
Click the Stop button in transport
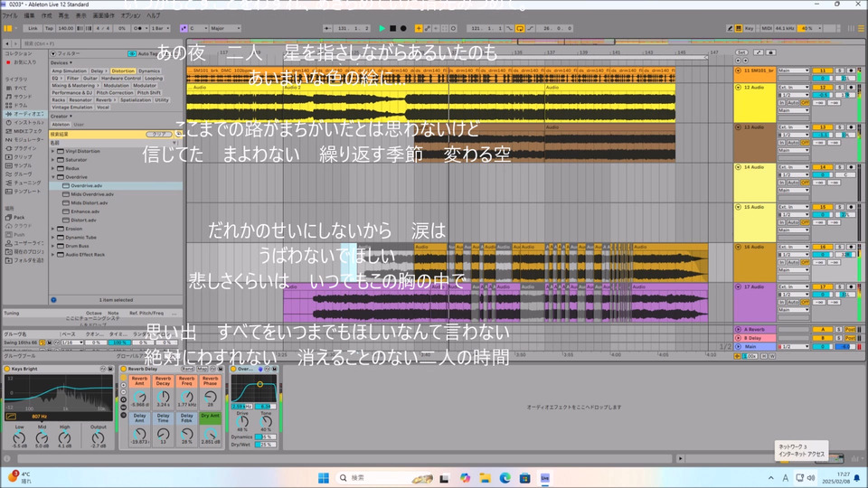pyautogui.click(x=392, y=29)
